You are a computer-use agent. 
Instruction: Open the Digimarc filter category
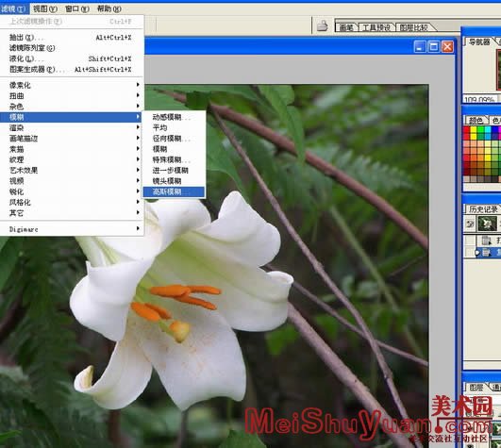tap(72, 229)
